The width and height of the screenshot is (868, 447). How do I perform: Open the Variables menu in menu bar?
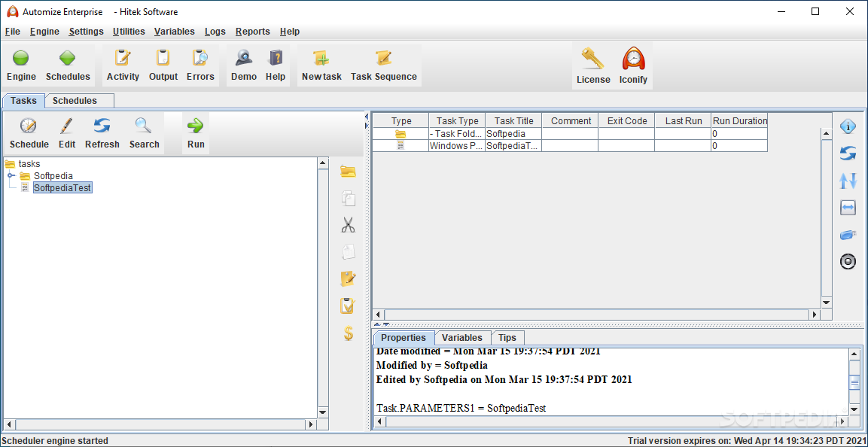[x=175, y=32]
